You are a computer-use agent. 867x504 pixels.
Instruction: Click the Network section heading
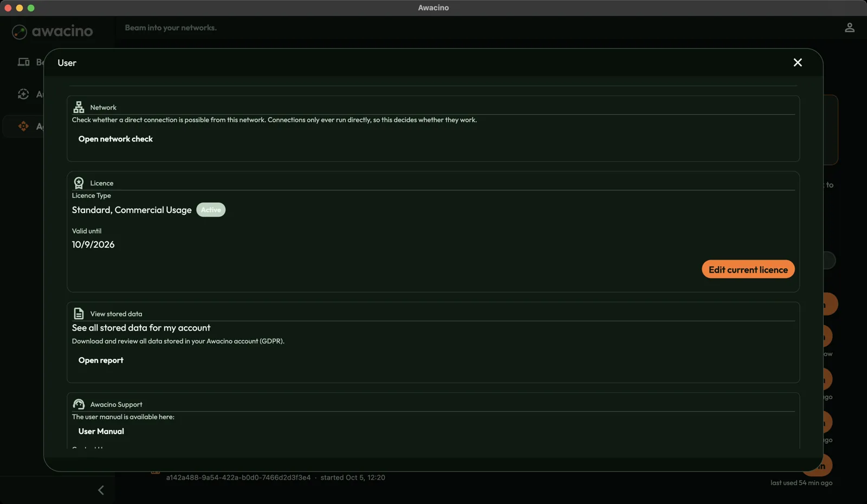pos(103,107)
